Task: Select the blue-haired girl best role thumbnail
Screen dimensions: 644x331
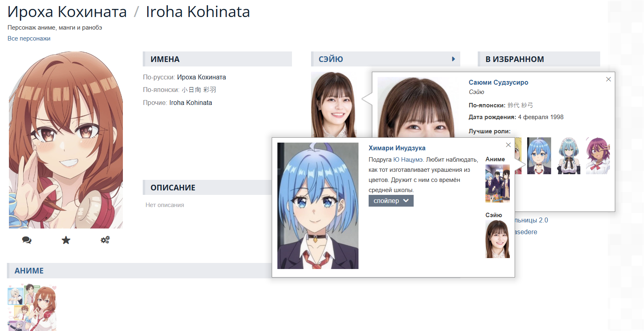Action: [539, 156]
